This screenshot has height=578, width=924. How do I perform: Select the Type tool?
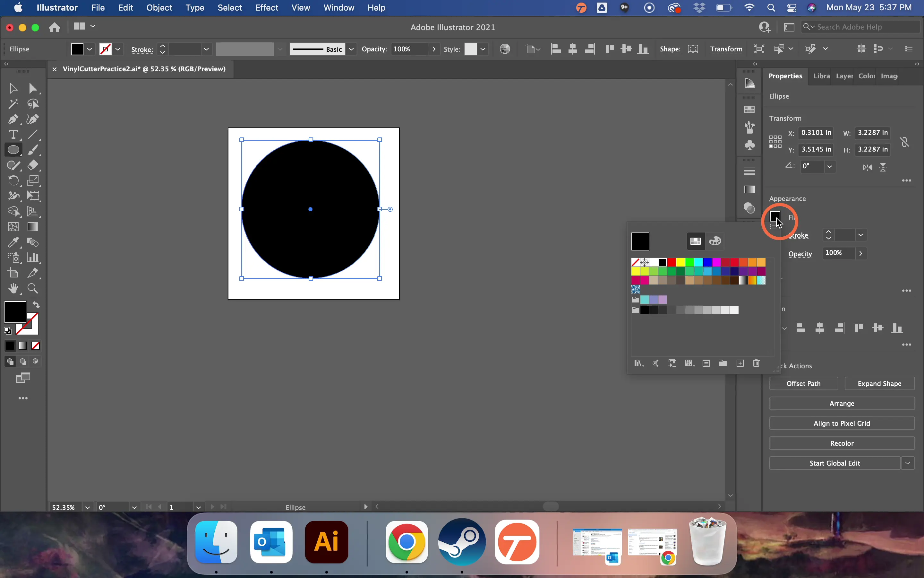(13, 135)
